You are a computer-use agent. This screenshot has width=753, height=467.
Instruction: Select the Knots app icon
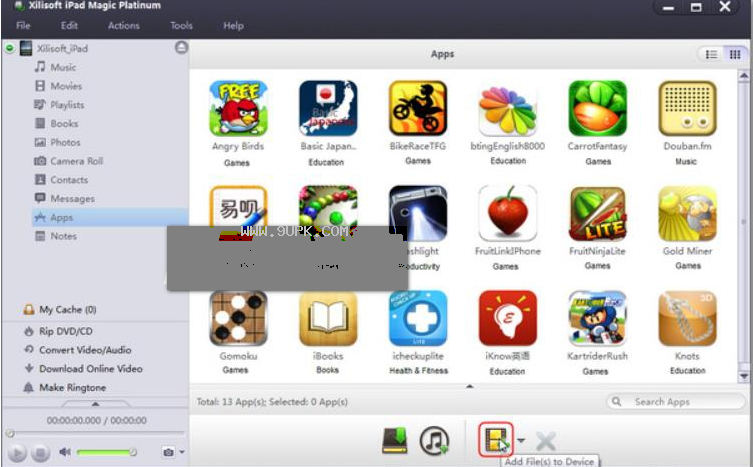click(687, 318)
